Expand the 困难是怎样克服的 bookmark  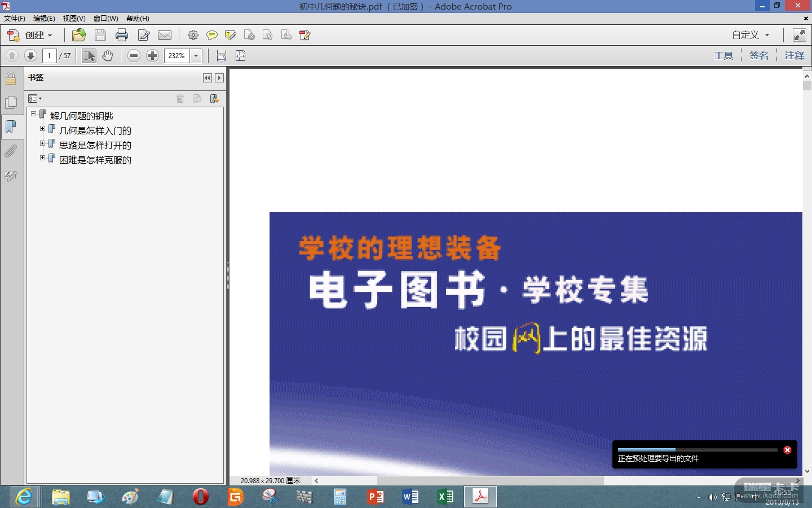42,158
